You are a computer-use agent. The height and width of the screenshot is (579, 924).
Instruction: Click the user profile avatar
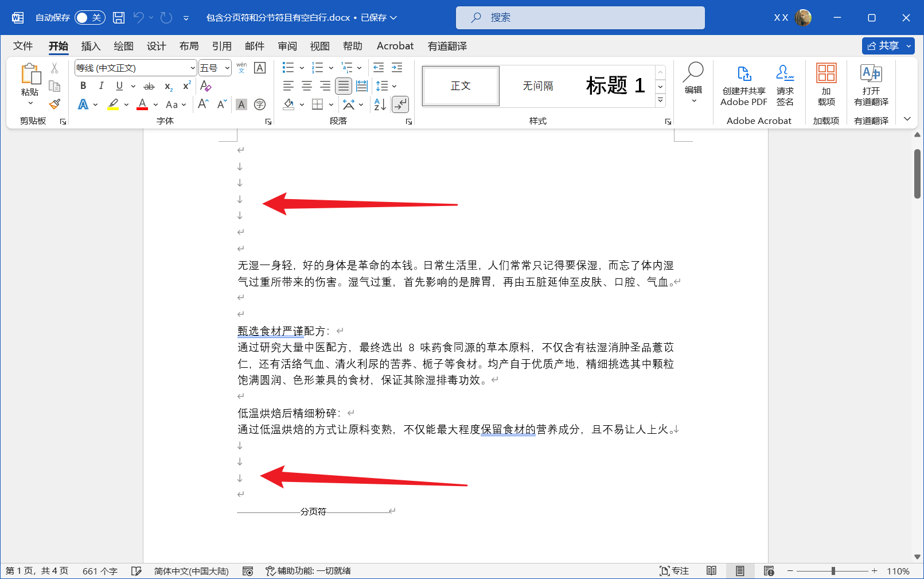point(804,18)
